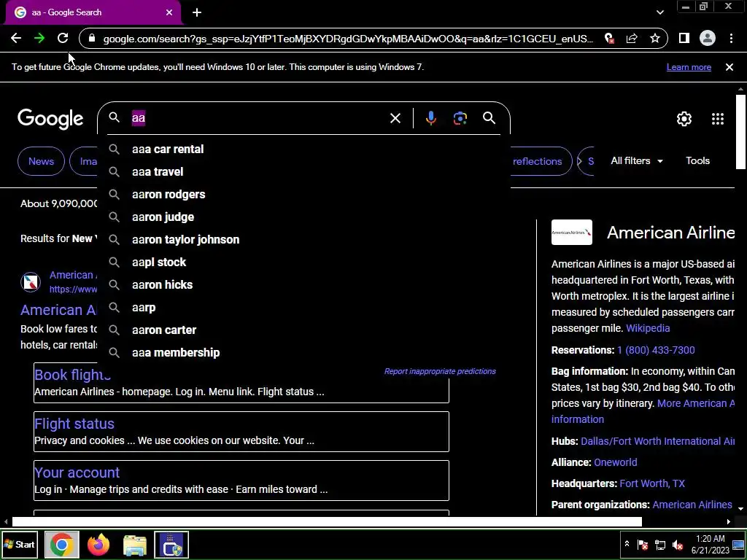747x560 pixels.
Task: Dismiss the Chrome update notification bar
Action: (x=729, y=67)
